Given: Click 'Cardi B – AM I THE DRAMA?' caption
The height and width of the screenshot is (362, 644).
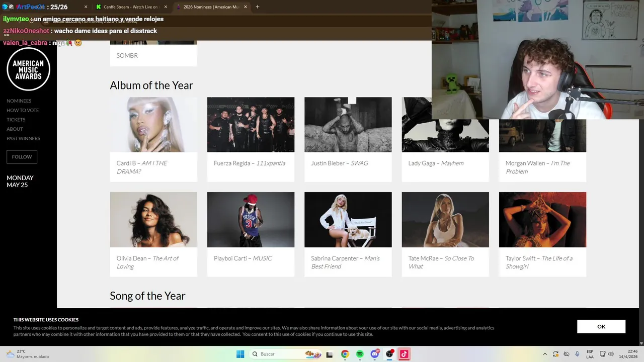Looking at the screenshot, I should (x=142, y=167).
